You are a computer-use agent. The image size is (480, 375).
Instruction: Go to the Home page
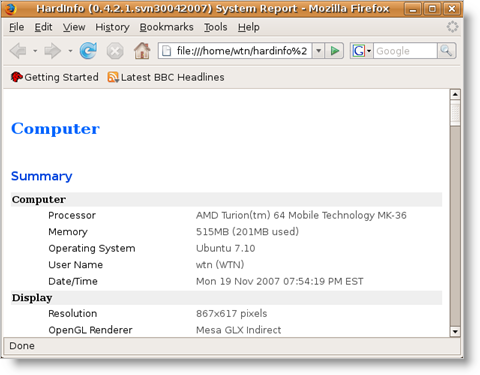142,51
